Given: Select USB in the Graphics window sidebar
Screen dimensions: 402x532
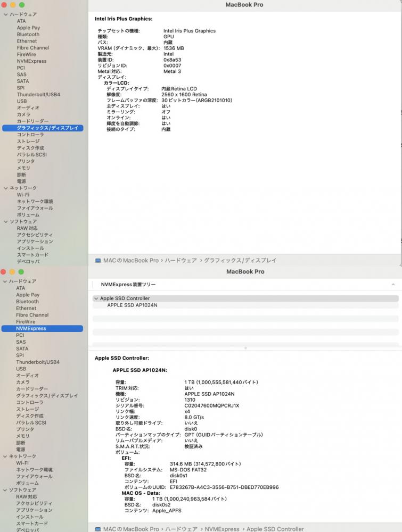Looking at the screenshot, I should click(22, 101).
